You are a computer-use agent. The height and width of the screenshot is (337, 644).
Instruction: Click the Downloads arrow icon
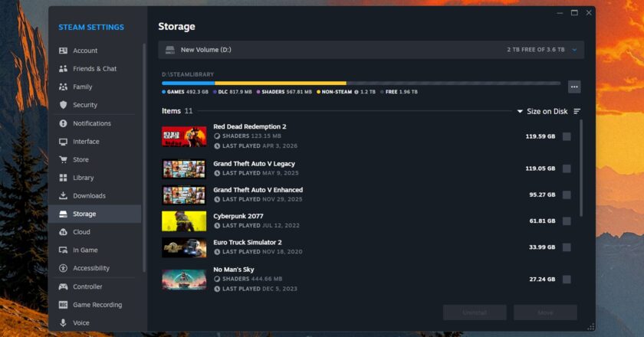(x=63, y=195)
